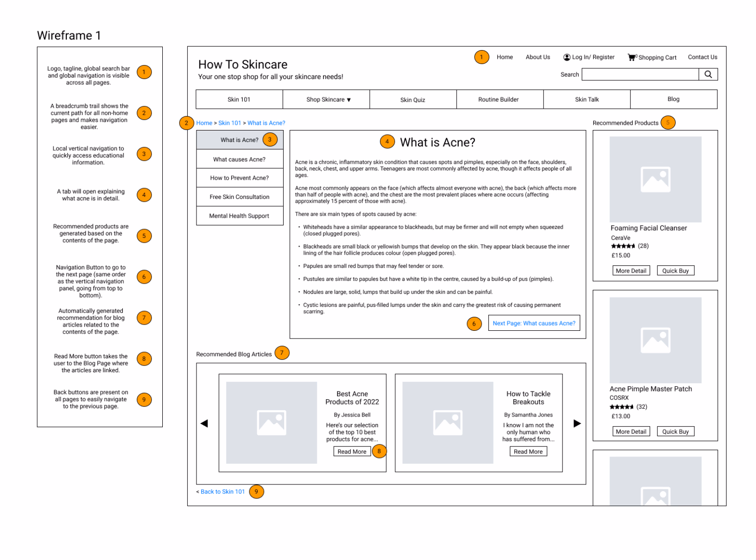Click Best Acne Products of 2022 title
Viewport: 756px width, 560px height.
point(352,398)
